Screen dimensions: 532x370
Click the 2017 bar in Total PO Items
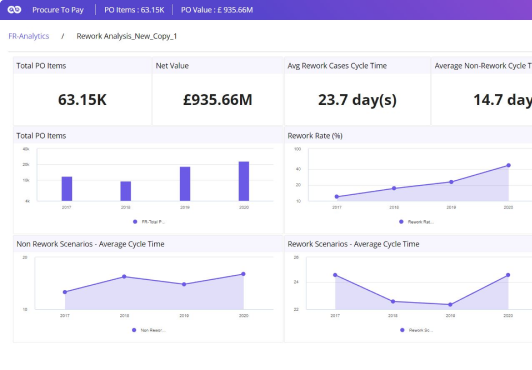67,189
